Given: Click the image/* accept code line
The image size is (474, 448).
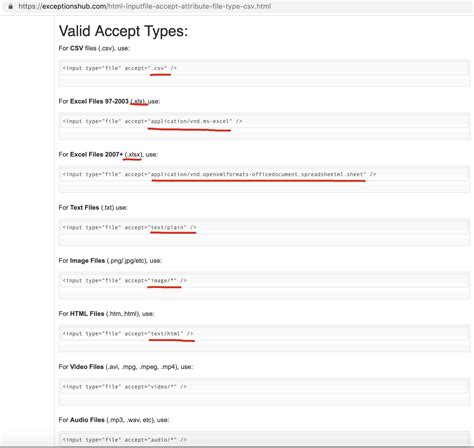Looking at the screenshot, I should click(124, 281).
